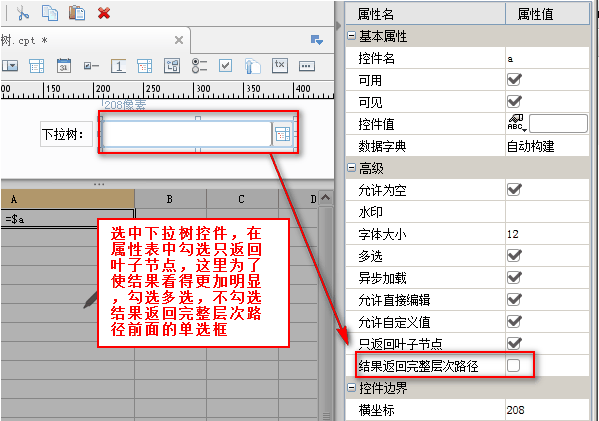Collapse the 基本属性 section
599x421 pixels.
coord(351,36)
